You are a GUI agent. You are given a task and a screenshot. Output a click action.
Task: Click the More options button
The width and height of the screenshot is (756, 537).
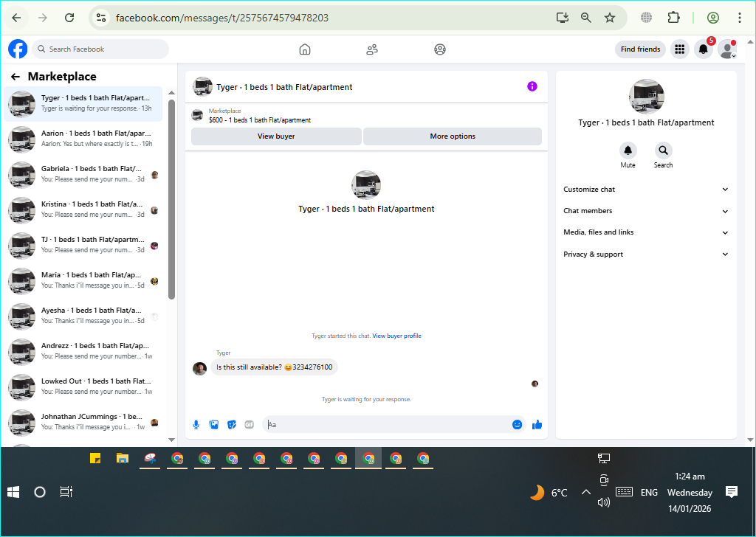[x=453, y=136]
